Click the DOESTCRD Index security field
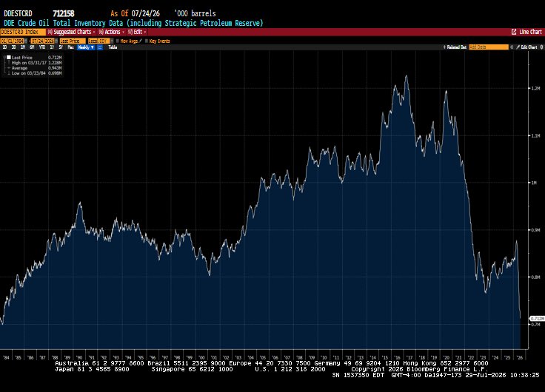The image size is (545, 392). [x=23, y=32]
